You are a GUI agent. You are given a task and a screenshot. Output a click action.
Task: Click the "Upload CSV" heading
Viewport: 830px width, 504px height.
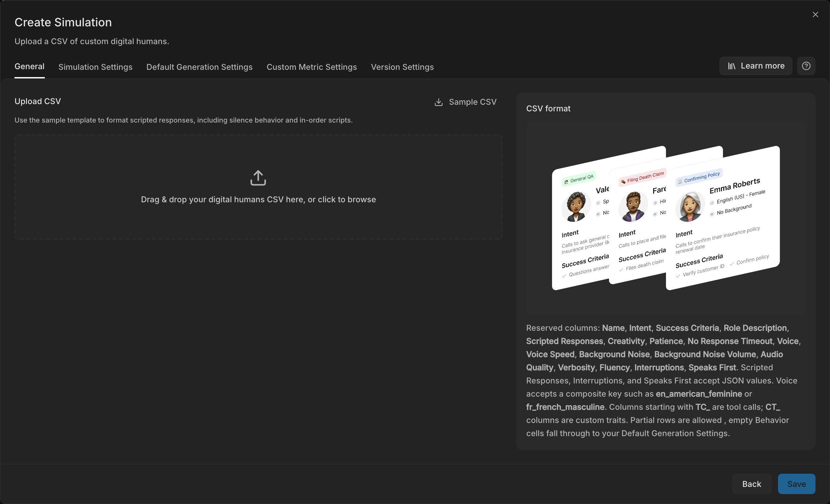[x=38, y=101]
